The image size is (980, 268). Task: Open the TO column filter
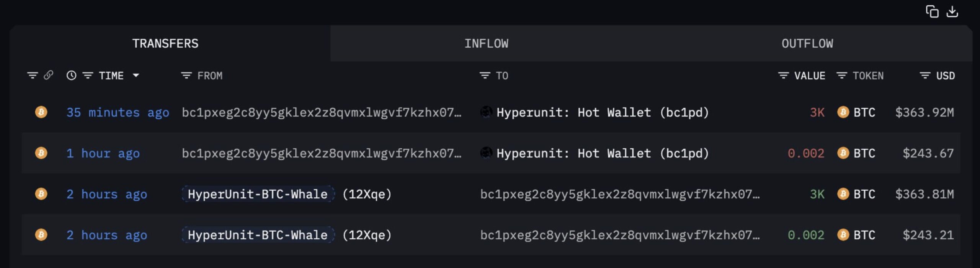click(485, 76)
